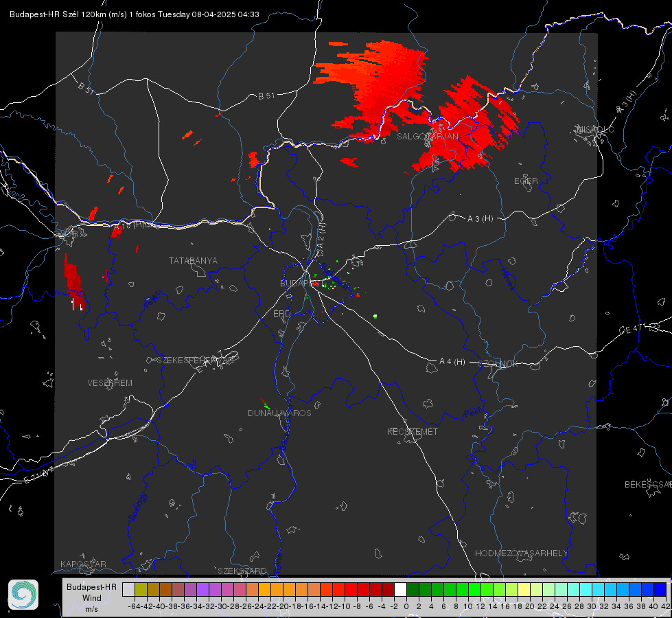
Task: Click the olive swatch between -64 and -42
Action: tap(141, 589)
